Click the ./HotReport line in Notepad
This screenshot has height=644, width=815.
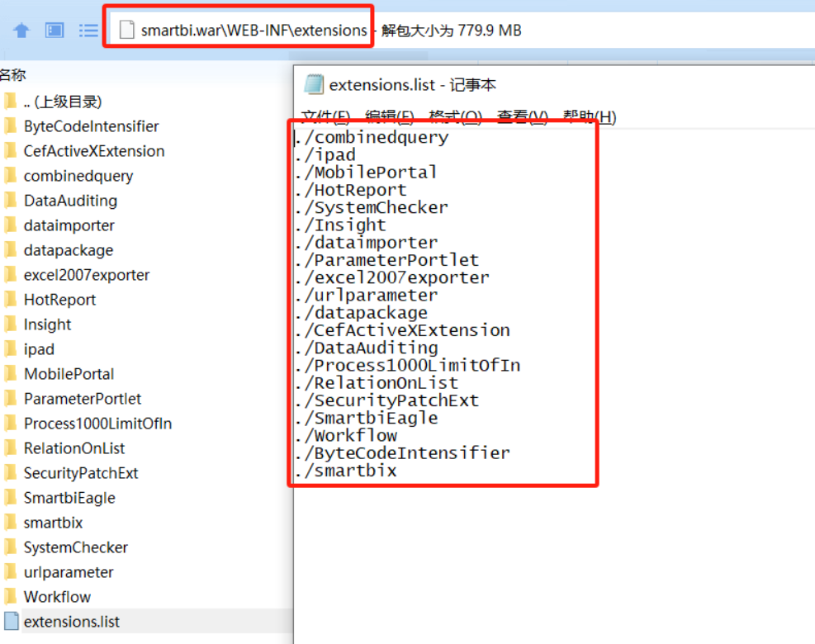(x=351, y=190)
